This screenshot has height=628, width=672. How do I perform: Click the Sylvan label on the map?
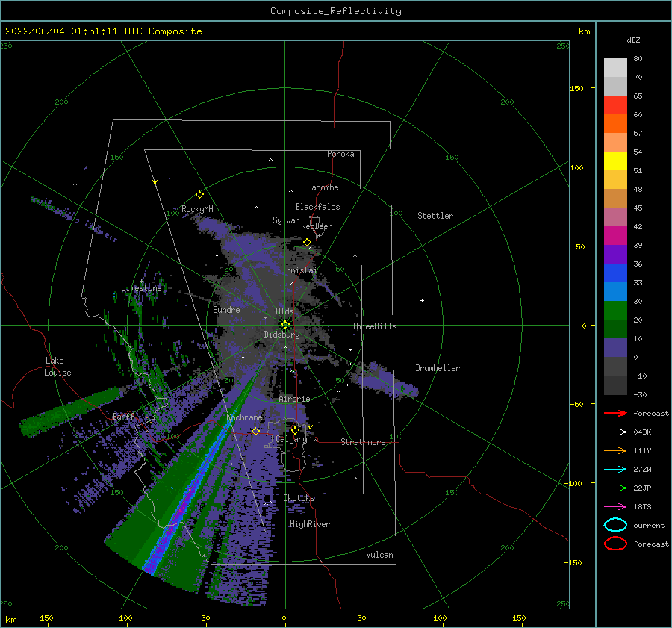[x=286, y=220]
